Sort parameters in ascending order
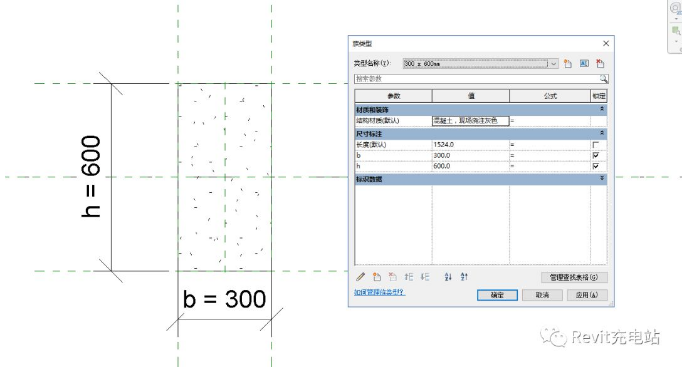Viewport: 689px width, 372px height. (x=448, y=277)
